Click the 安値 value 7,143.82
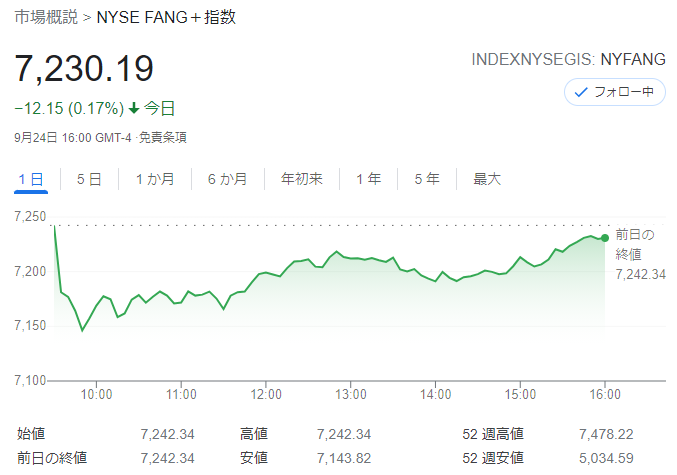Viewport: 677px width, 475px height. (x=344, y=458)
